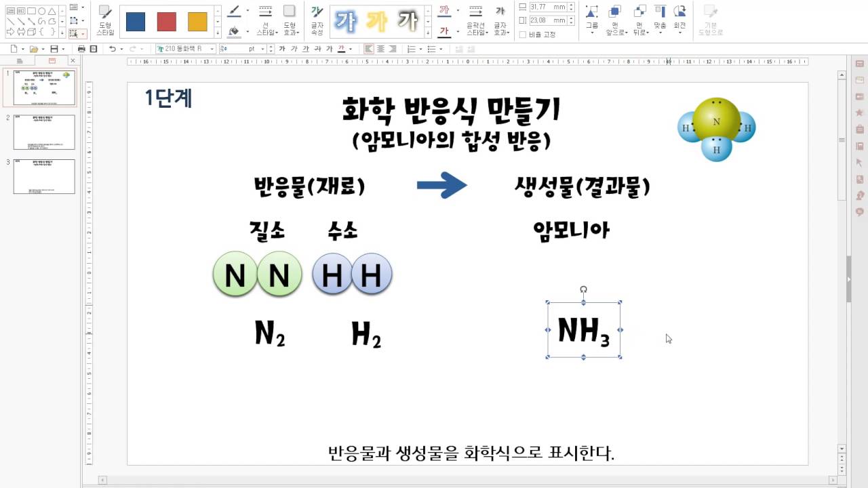This screenshot has width=868, height=488.
Task: Toggle the Lock Ratio (비율 고정) checkbox
Action: point(523,35)
